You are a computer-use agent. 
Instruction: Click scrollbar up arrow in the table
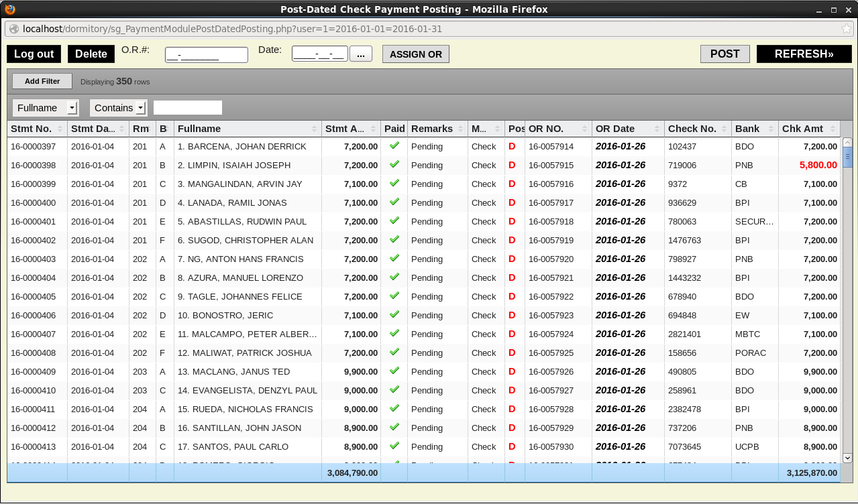pos(847,142)
